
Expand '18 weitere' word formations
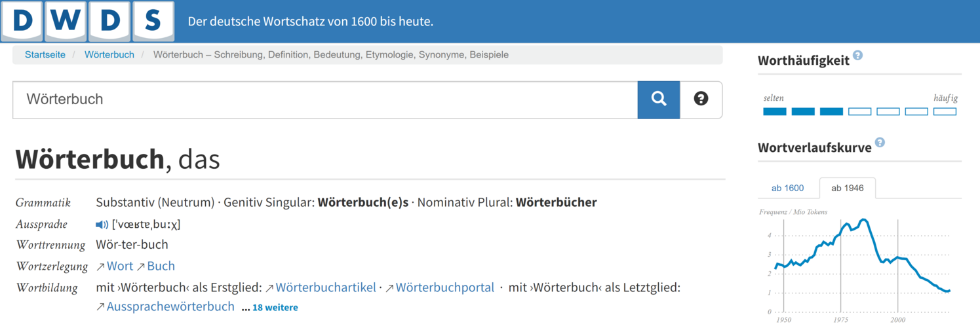pyautogui.click(x=275, y=308)
